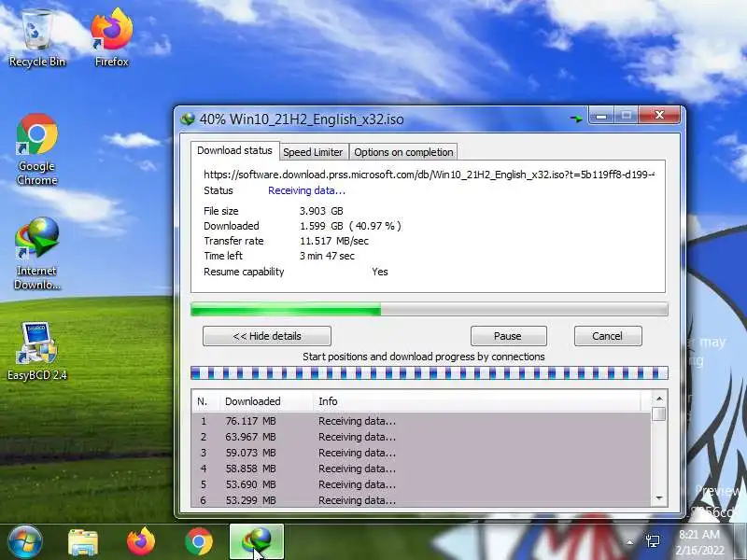This screenshot has height=560, width=747.
Task: Click the downloaded value 1.599 GB
Action: 321,226
